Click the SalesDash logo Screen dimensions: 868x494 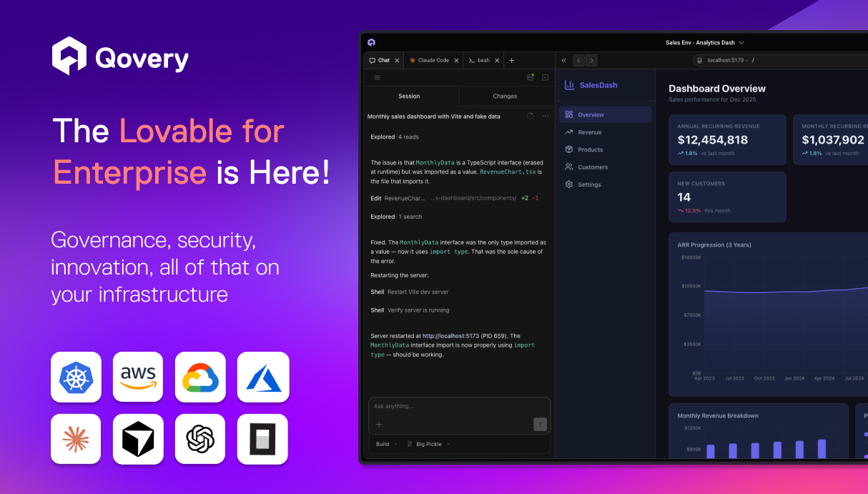pos(591,85)
